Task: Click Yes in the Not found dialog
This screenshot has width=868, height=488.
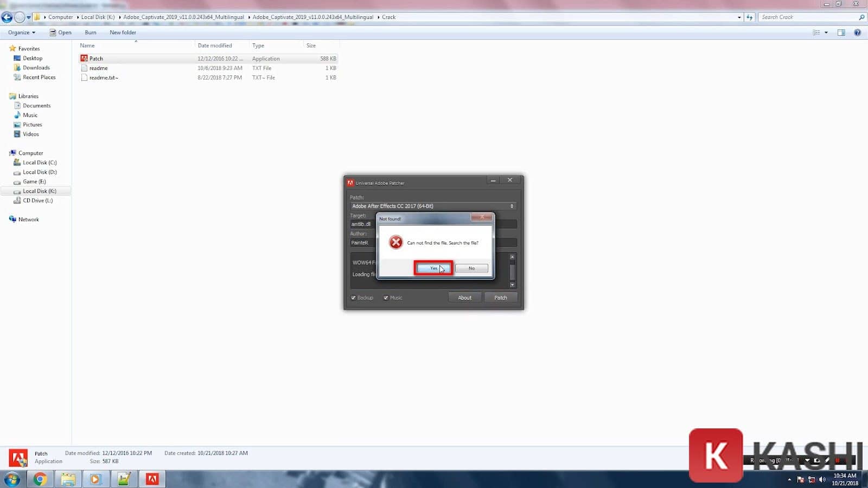Action: 433,268
